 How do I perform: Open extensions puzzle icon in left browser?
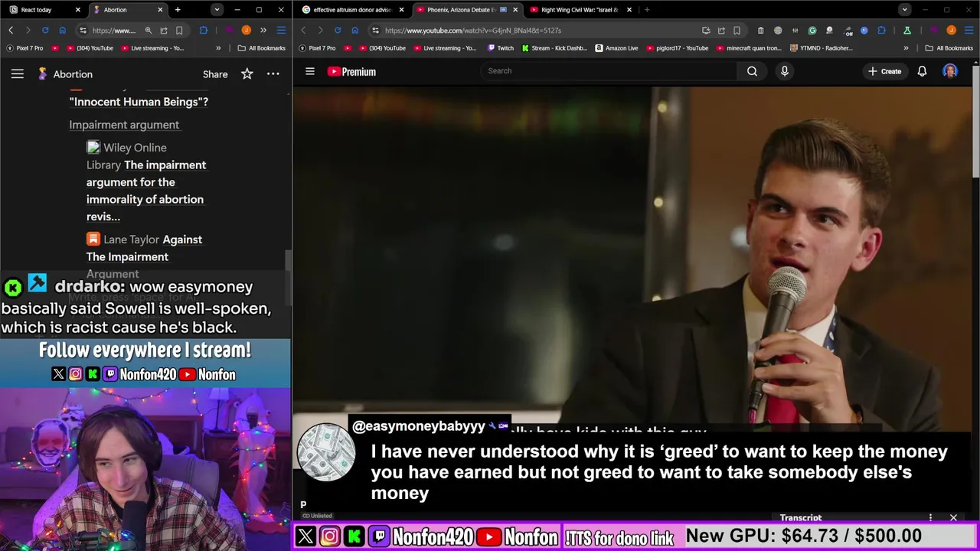(x=203, y=31)
